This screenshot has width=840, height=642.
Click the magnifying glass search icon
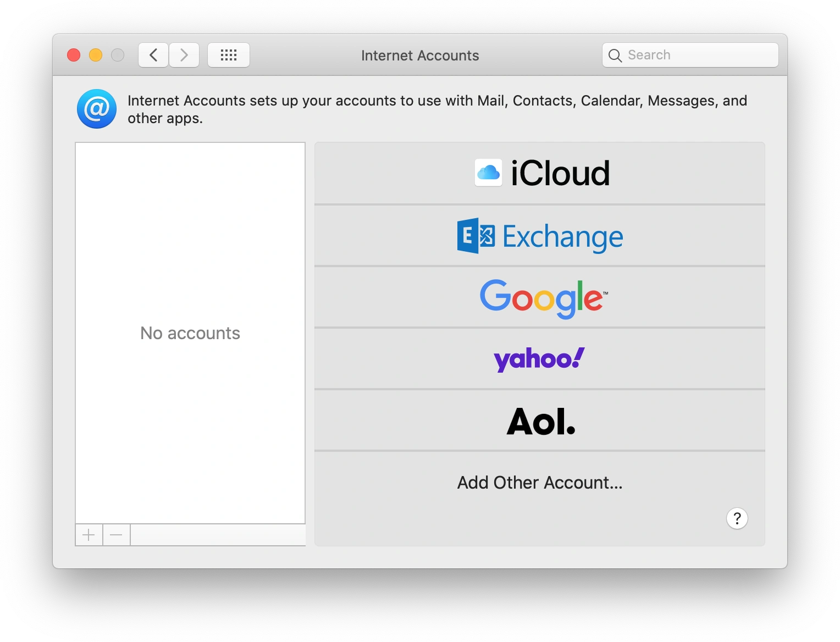[x=615, y=56]
